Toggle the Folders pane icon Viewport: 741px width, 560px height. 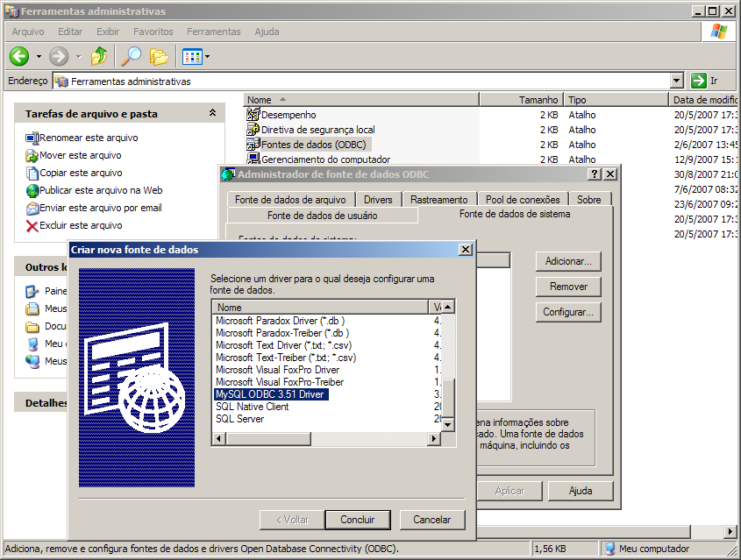point(160,57)
